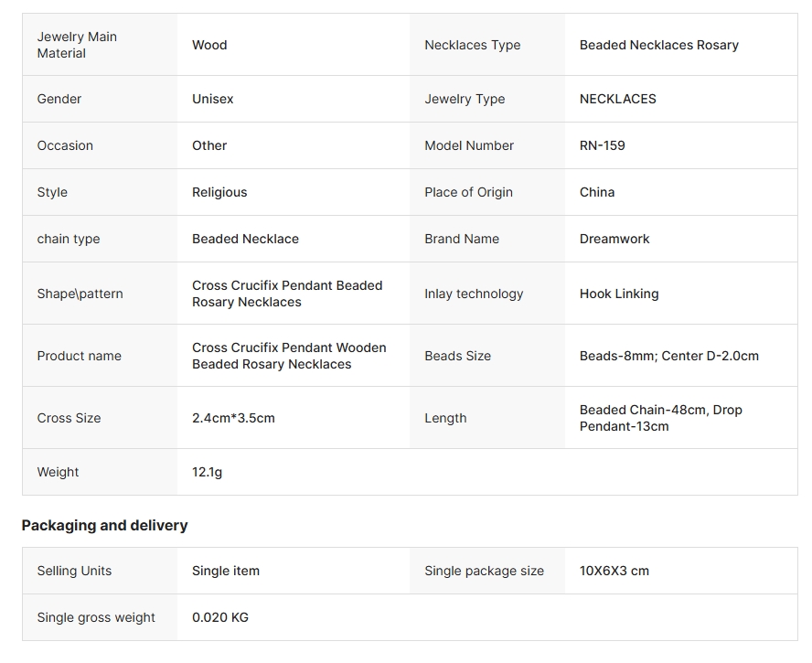Click 'China' place of origin value

point(596,192)
